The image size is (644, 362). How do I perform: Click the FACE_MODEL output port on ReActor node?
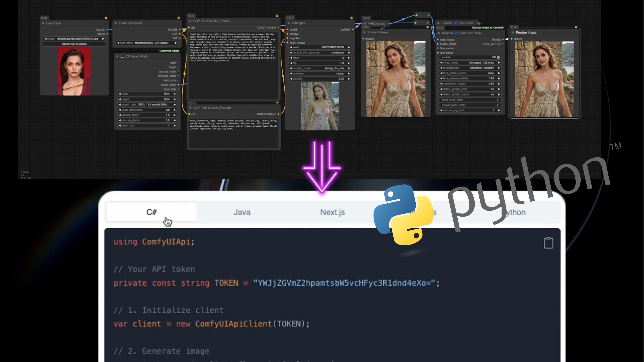click(503, 44)
